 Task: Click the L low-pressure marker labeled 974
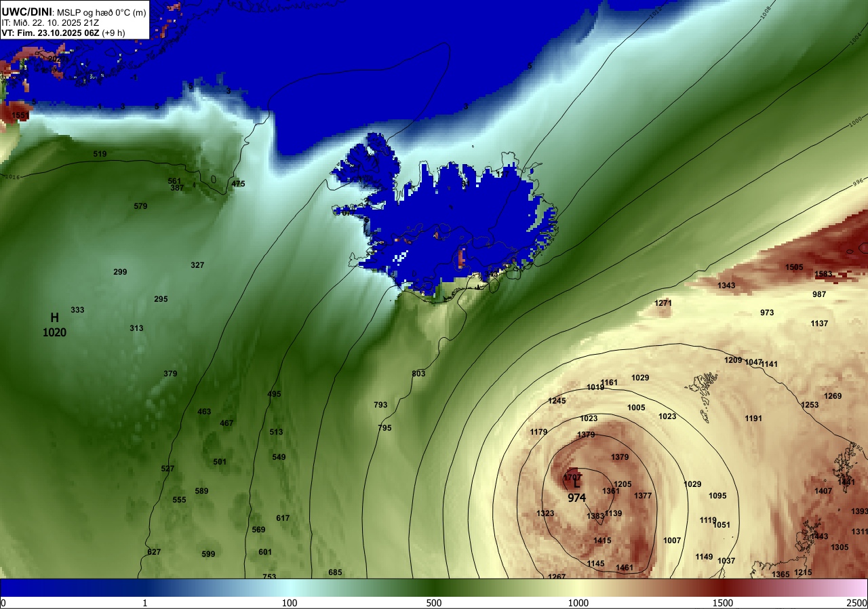[576, 490]
